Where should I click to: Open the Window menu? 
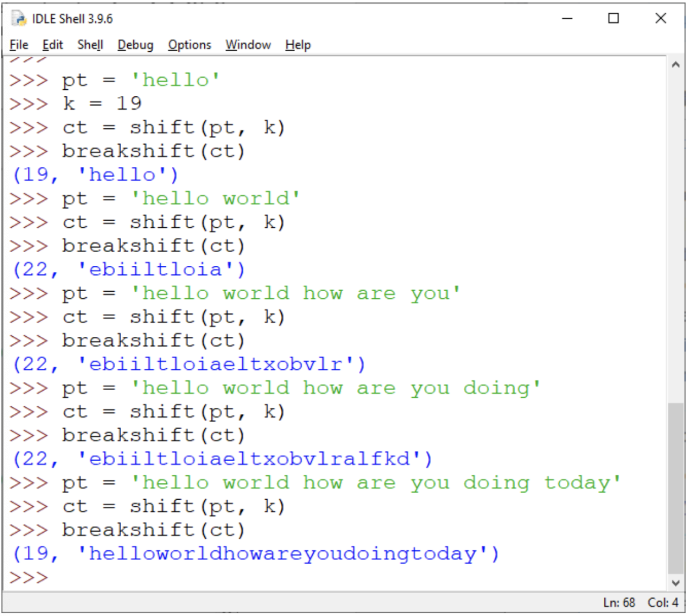[x=248, y=45]
